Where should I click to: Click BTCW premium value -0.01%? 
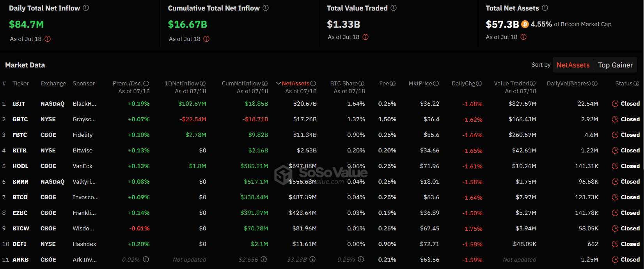[x=140, y=228]
